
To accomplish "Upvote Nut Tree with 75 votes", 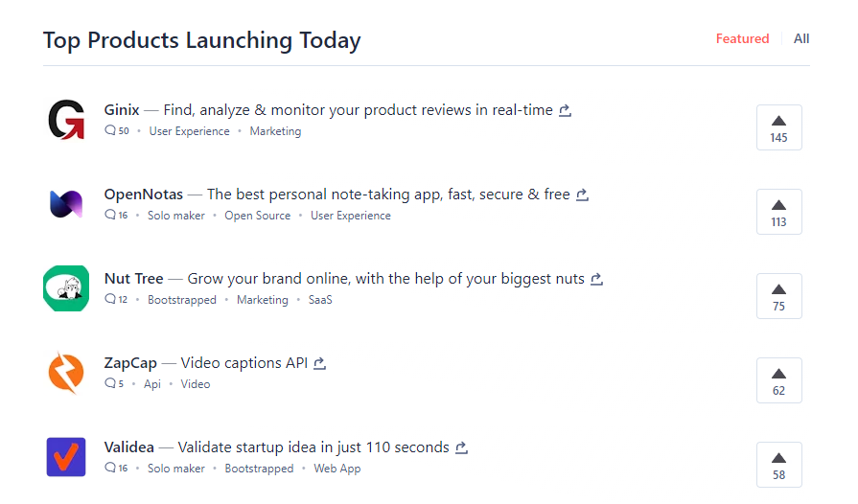I will pos(778,296).
